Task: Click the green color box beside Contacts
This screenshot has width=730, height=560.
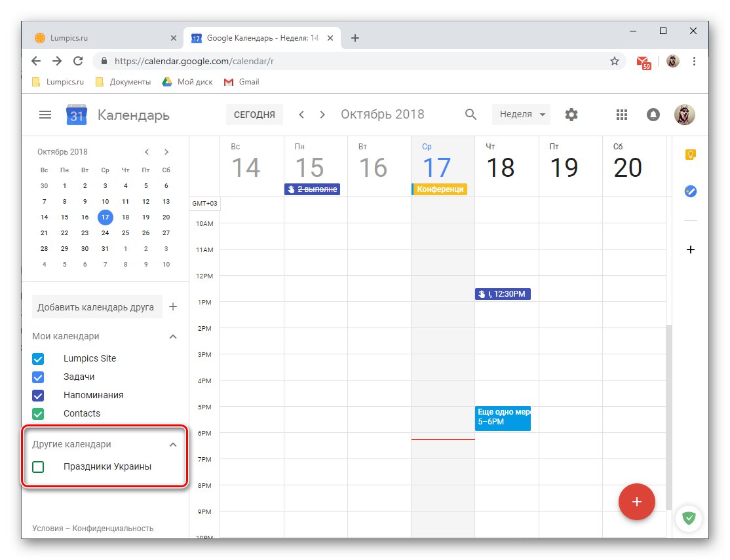Action: (37, 413)
